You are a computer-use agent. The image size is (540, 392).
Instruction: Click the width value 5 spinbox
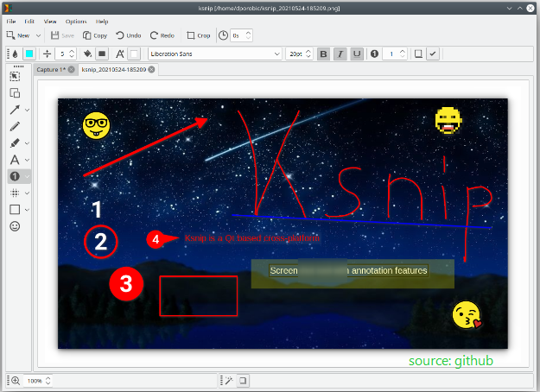[x=66, y=54]
